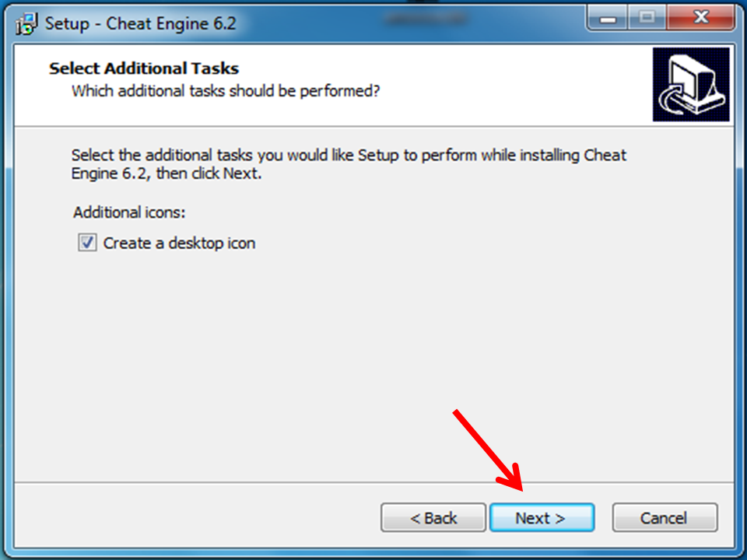Click the greyed-out maximize window button

coord(647,19)
